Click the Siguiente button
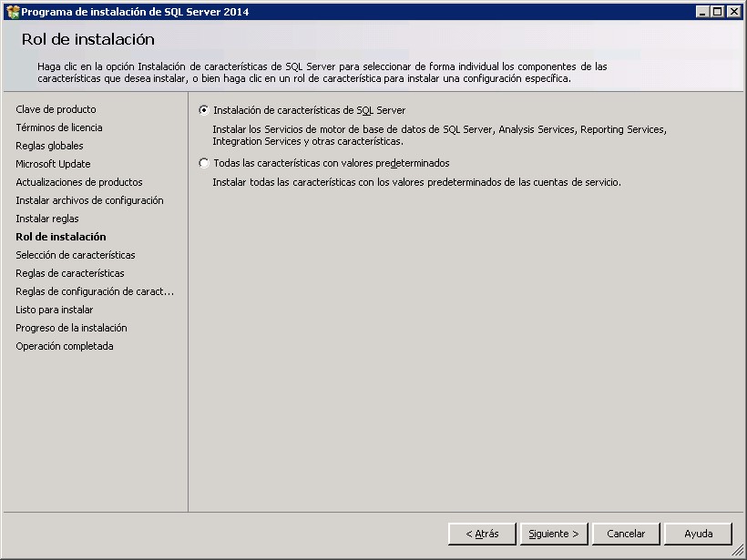Image resolution: width=747 pixels, height=560 pixels. click(554, 534)
